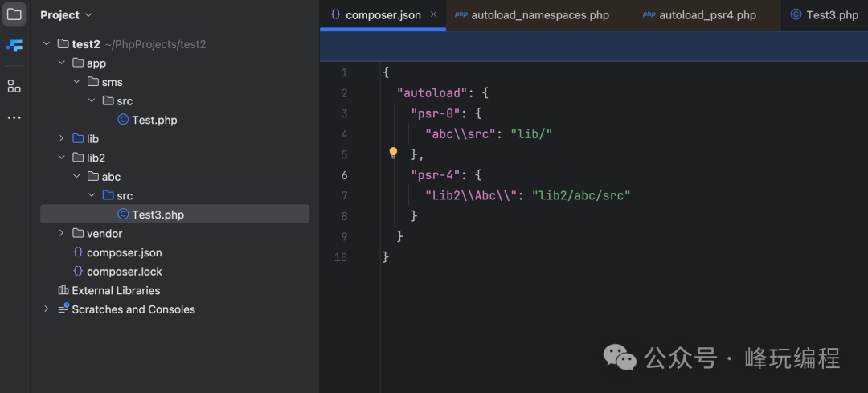Click the composer.lock file icon
Image resolution: width=868 pixels, height=393 pixels.
[78, 272]
